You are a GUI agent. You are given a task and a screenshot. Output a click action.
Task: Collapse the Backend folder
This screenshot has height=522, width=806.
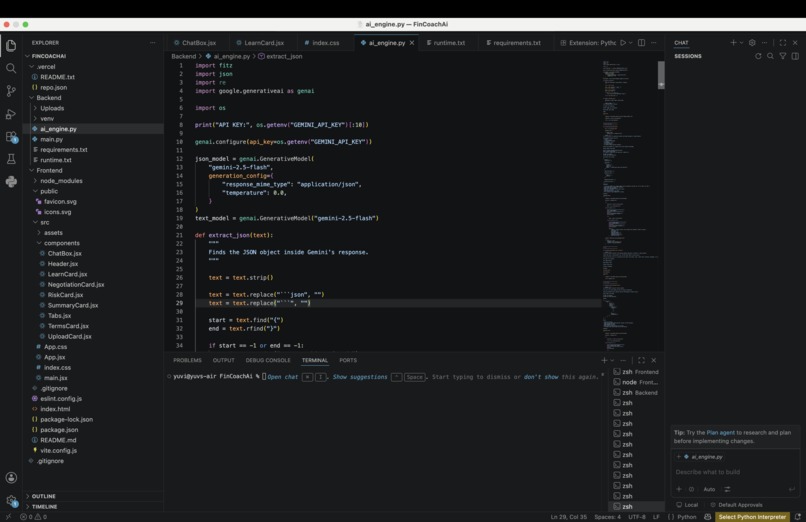click(48, 98)
